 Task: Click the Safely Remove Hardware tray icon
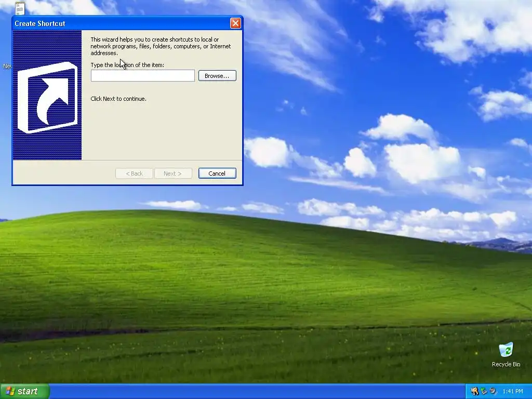pyautogui.click(x=484, y=391)
